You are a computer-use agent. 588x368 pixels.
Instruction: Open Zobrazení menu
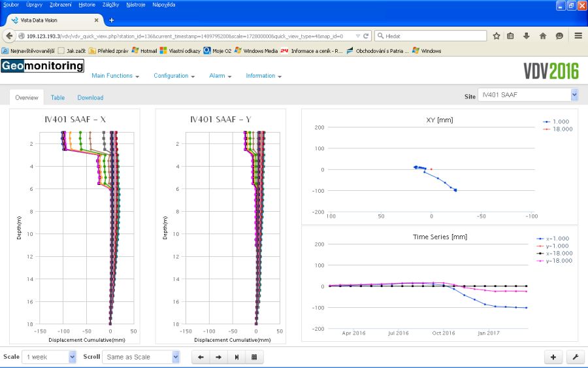60,5
